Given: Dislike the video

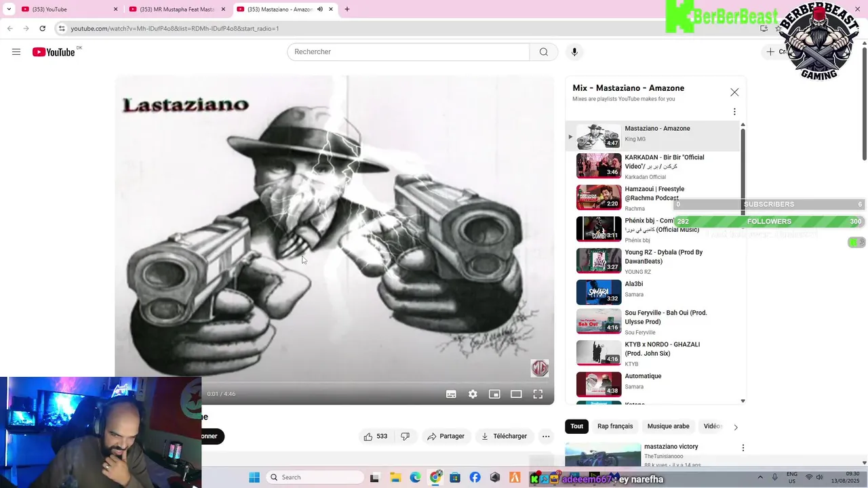Looking at the screenshot, I should (406, 436).
